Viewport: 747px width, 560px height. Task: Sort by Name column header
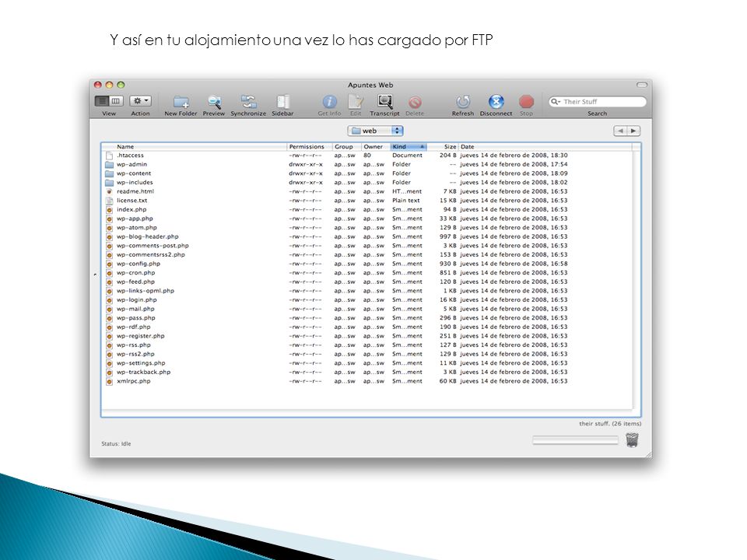coord(195,147)
